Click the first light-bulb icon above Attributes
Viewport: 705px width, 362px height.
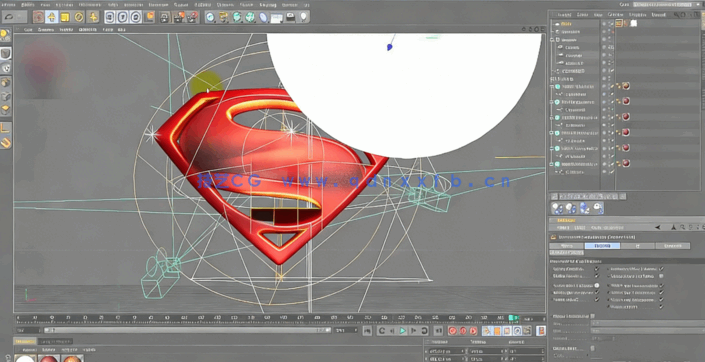[x=558, y=208]
